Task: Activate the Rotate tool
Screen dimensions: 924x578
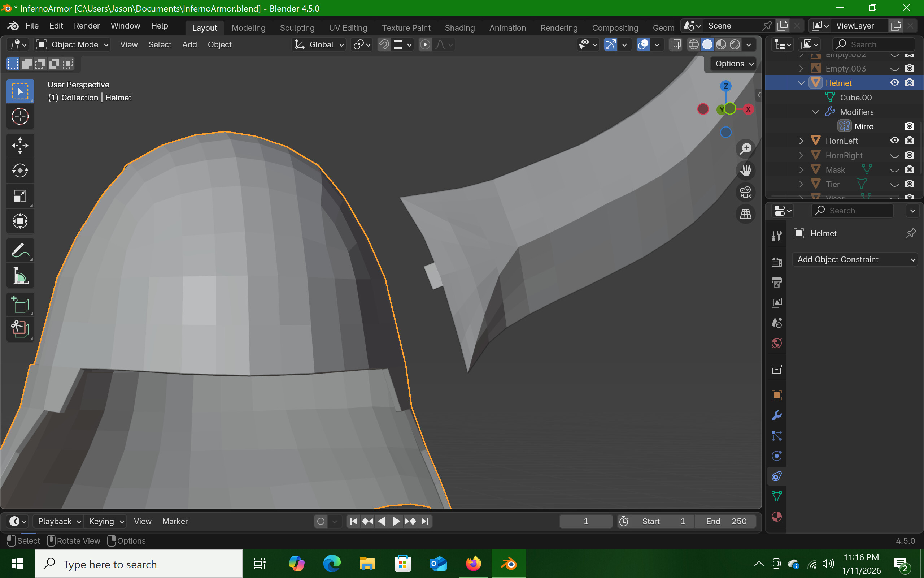Action: pyautogui.click(x=20, y=171)
